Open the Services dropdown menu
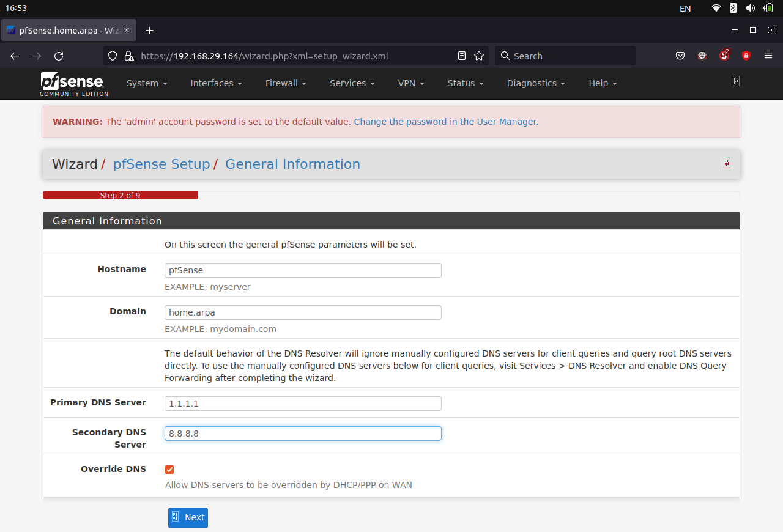 [x=352, y=83]
